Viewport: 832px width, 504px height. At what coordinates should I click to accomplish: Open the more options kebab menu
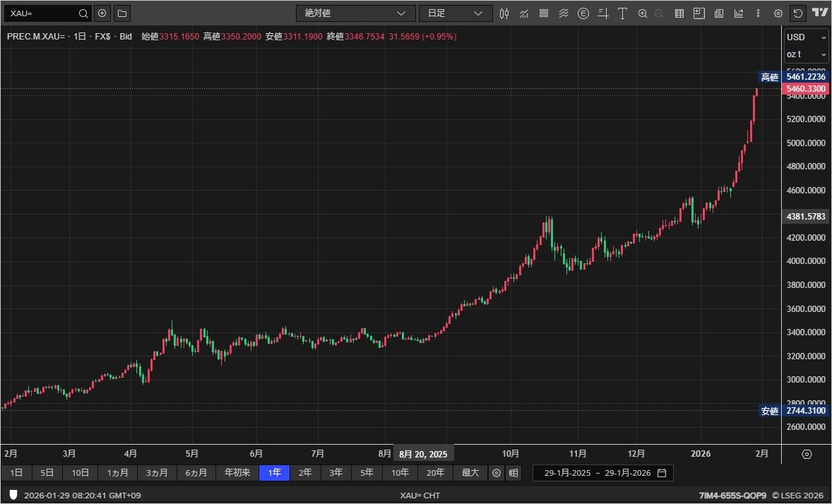tap(758, 13)
